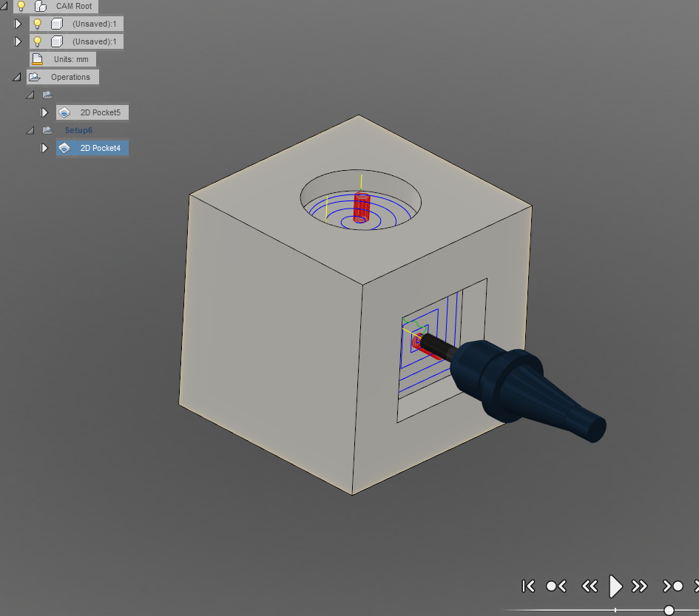Click the fast forward simulation control
699x616 pixels.
tap(640, 586)
